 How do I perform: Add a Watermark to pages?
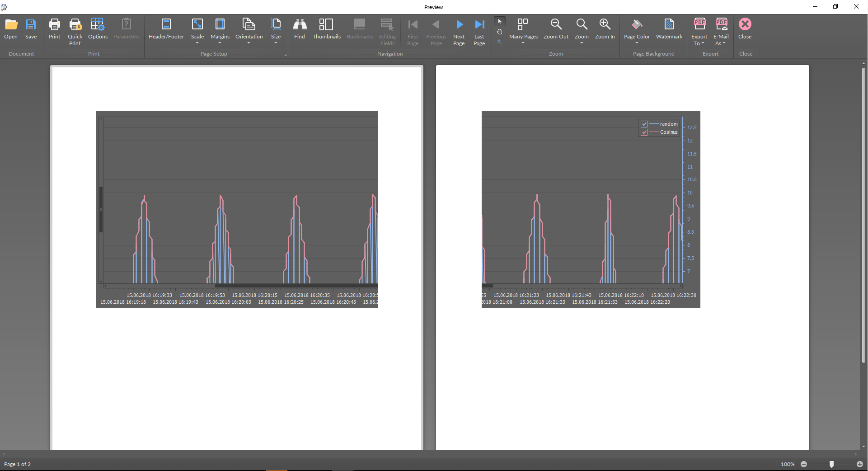pyautogui.click(x=669, y=29)
